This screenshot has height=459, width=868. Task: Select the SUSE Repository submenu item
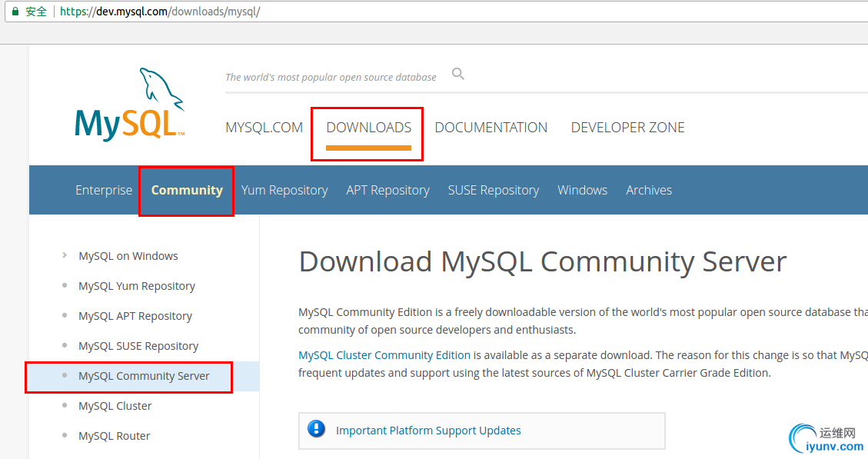(494, 190)
